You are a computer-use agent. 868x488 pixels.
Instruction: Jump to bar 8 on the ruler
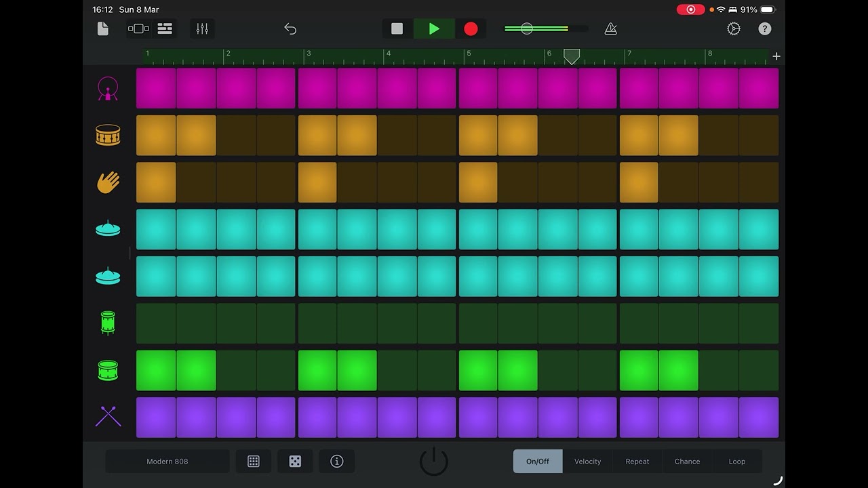coord(710,54)
